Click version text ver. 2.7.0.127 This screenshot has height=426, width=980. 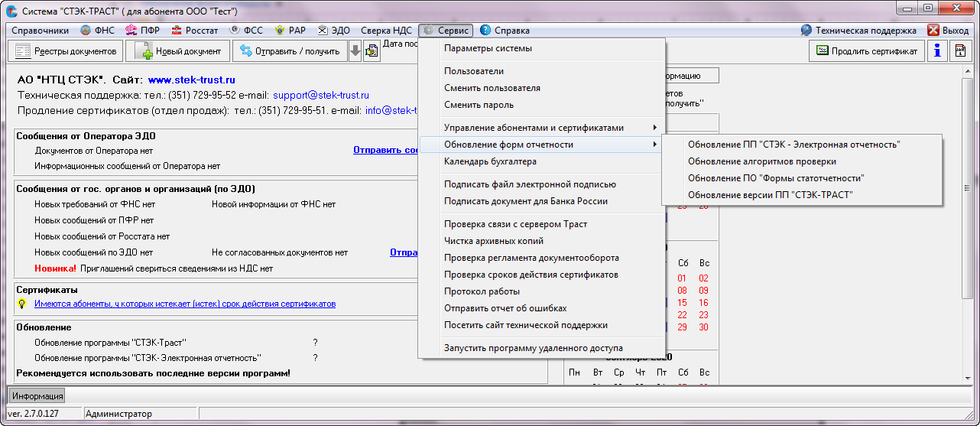click(x=33, y=414)
